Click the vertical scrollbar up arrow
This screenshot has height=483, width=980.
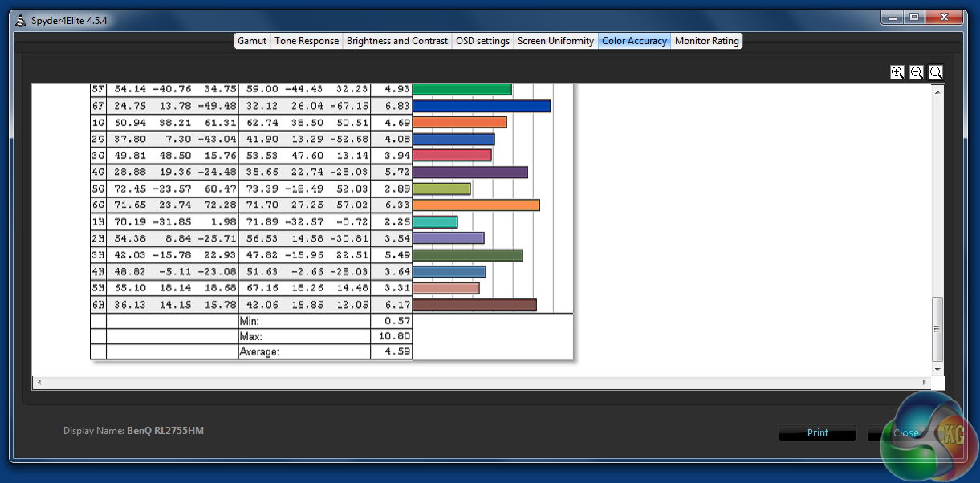click(938, 91)
